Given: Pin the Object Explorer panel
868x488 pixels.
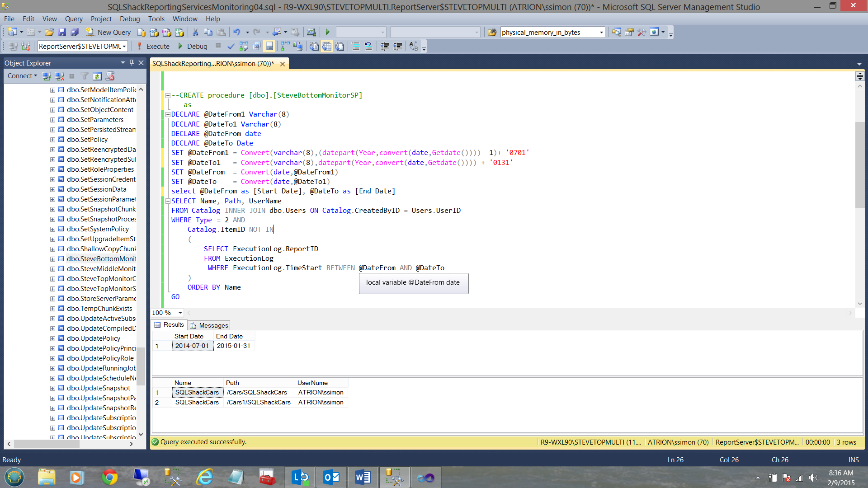Looking at the screenshot, I should point(132,63).
